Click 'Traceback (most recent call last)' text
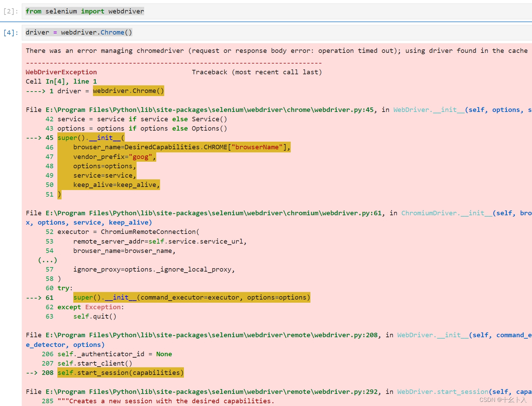The image size is (532, 406). pyautogui.click(x=257, y=72)
